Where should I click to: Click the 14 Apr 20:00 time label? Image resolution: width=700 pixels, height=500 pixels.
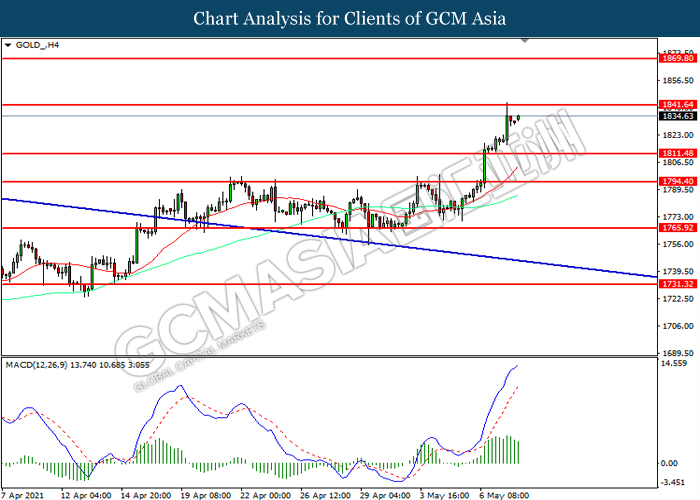[x=146, y=495]
